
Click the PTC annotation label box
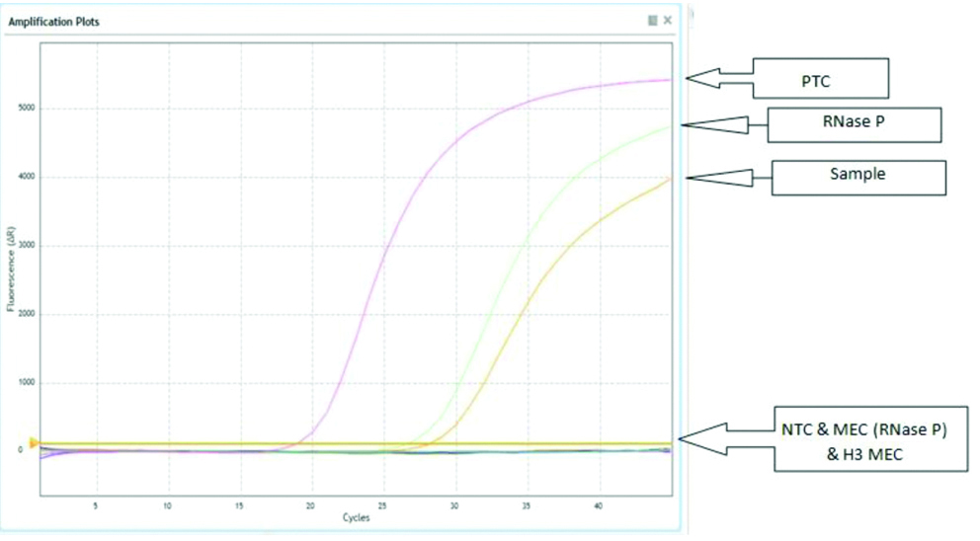pyautogui.click(x=821, y=77)
